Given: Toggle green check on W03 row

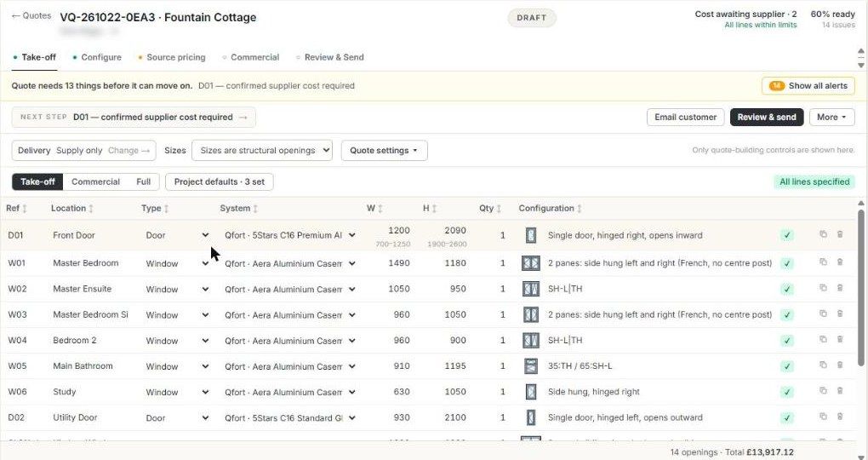Looking at the screenshot, I should coord(786,315).
